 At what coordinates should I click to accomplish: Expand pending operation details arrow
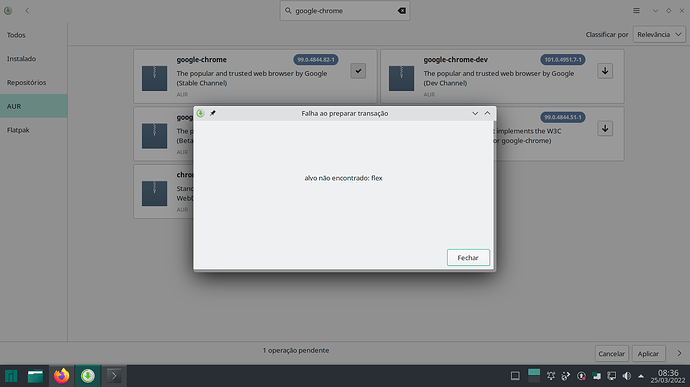coord(679,354)
